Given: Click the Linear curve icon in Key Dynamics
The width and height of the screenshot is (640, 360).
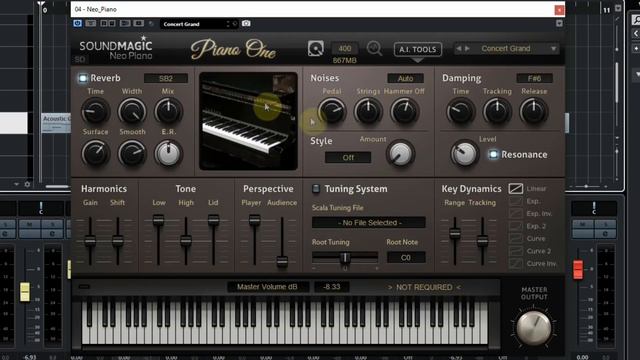Looking at the screenshot, I should [x=516, y=189].
